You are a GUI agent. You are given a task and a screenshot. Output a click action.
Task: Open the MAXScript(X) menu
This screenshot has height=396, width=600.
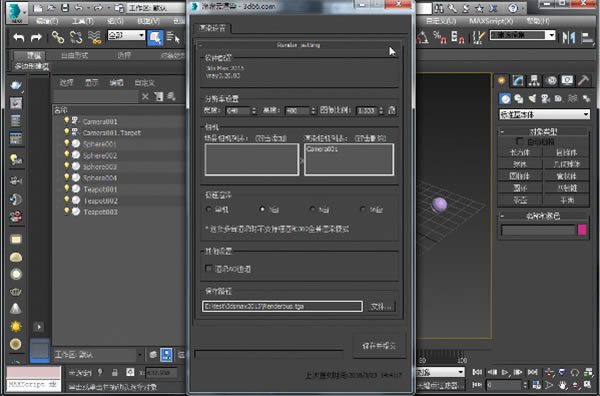point(491,21)
